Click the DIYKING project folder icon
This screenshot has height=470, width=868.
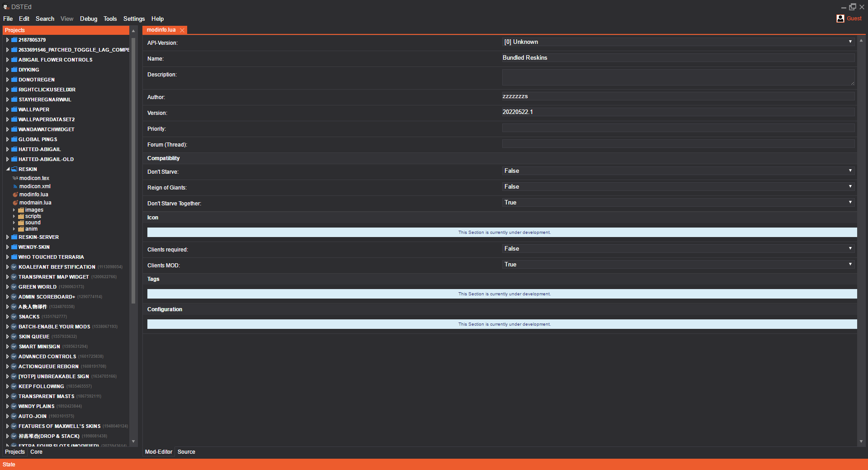[x=14, y=70]
